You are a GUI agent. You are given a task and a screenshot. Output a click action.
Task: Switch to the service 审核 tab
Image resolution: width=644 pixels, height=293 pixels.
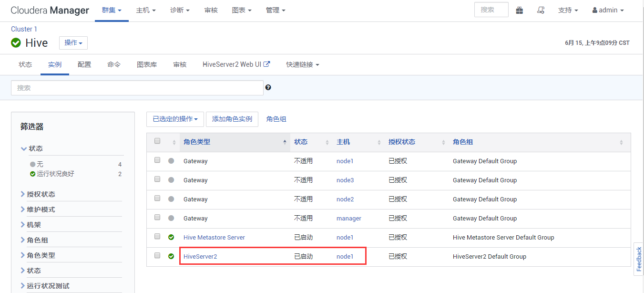(x=180, y=64)
